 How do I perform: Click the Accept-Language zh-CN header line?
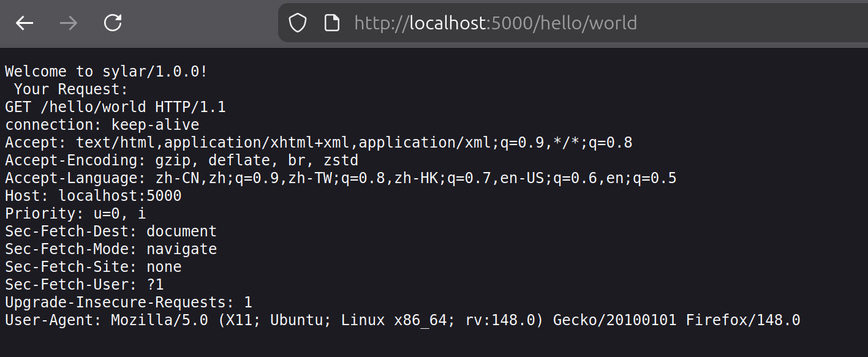tap(341, 178)
